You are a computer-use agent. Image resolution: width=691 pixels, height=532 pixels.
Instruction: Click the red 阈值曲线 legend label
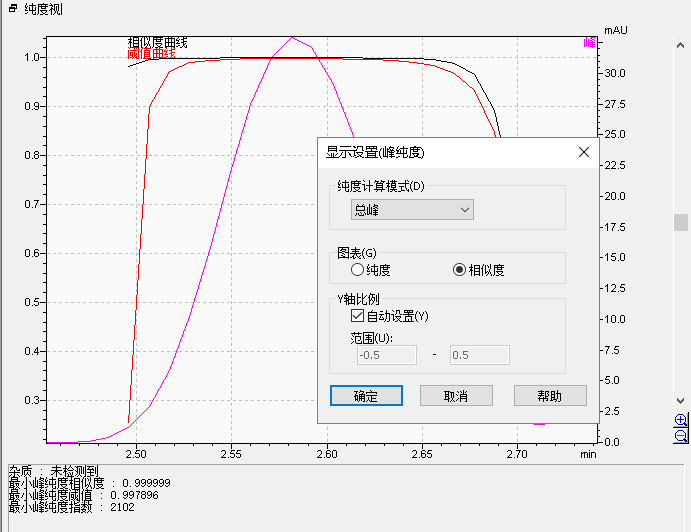click(151, 53)
